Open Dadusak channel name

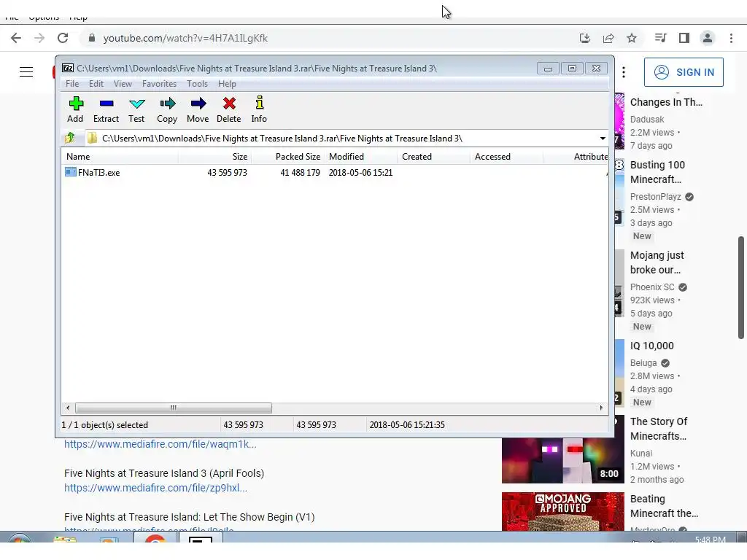coord(647,120)
